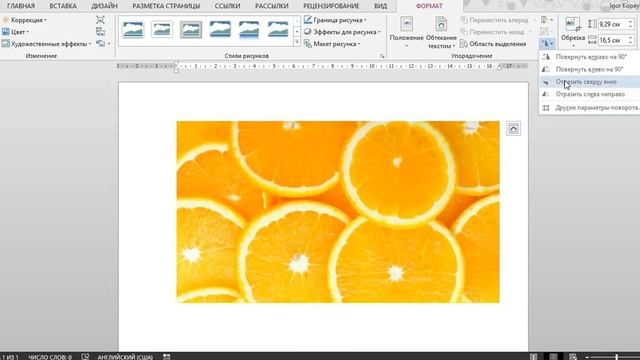
Task: Click the rotate objects dropdown icon
Action: (x=547, y=43)
